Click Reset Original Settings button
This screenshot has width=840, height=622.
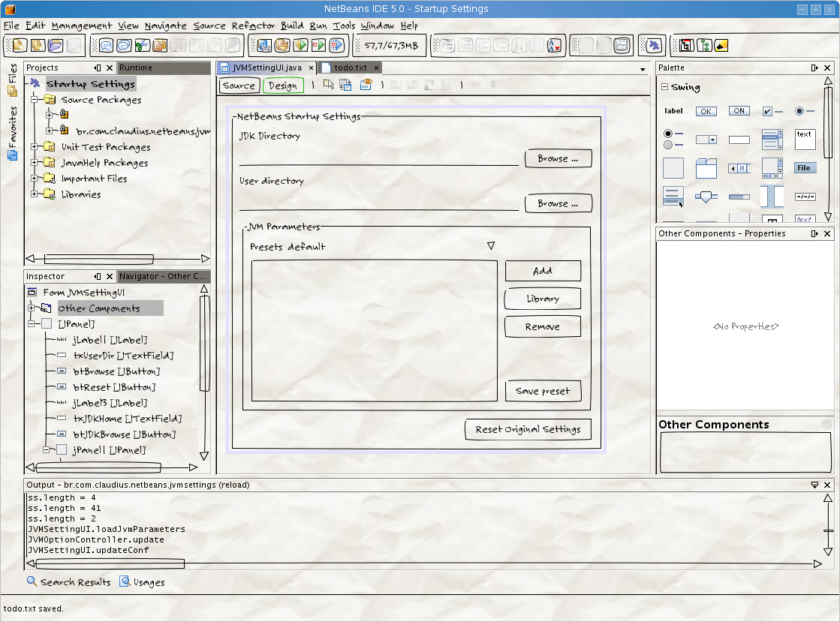(528, 429)
